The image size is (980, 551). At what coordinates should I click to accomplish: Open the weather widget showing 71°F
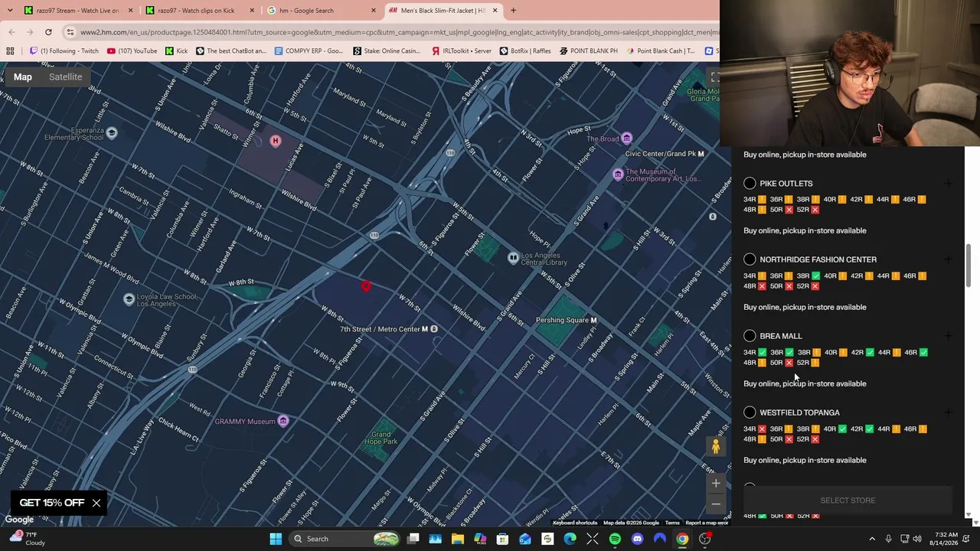pos(27,539)
